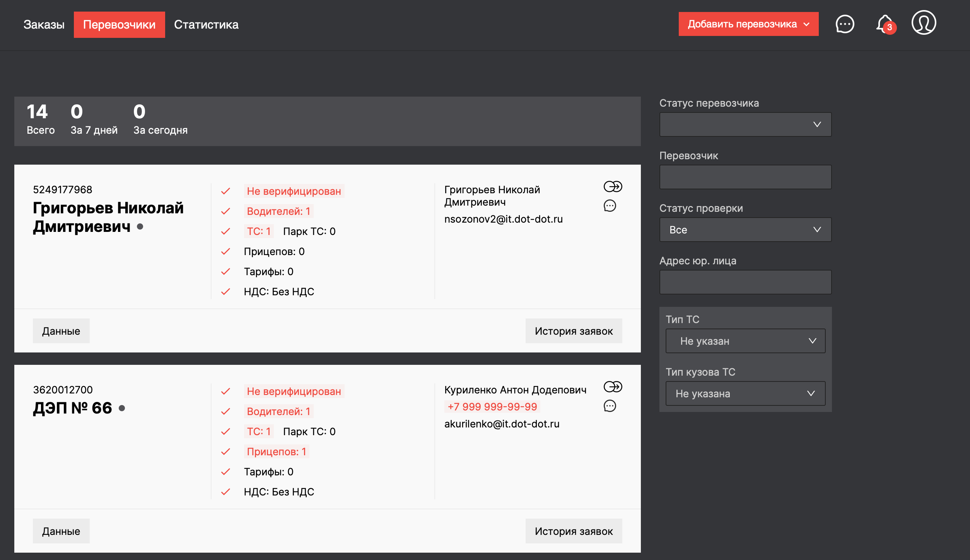Click gray status dot next to ДЭП № 66
The height and width of the screenshot is (560, 970).
[x=122, y=408]
